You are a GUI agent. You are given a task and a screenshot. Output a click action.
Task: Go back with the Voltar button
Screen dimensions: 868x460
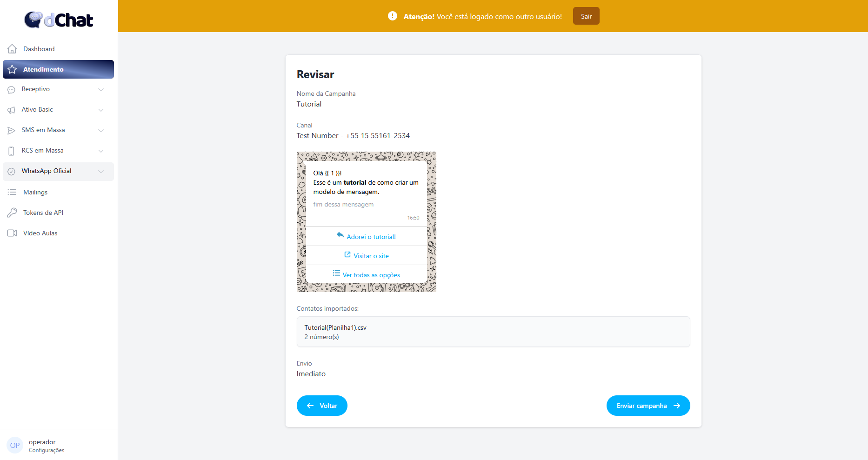(322, 406)
